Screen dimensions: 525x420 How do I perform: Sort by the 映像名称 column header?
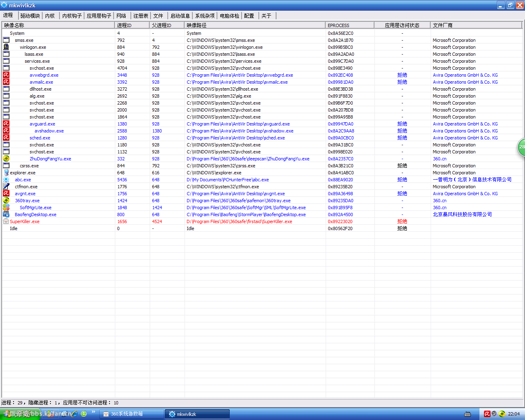point(59,25)
